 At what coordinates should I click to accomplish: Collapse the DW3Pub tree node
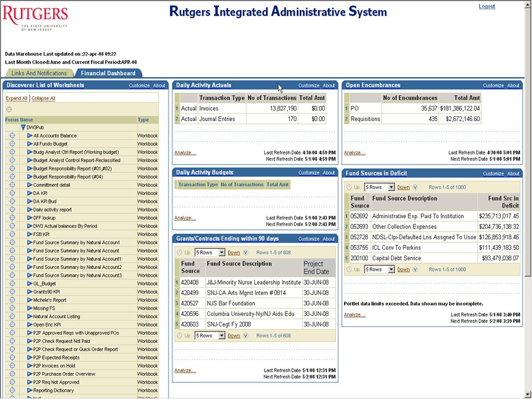tap(23, 127)
